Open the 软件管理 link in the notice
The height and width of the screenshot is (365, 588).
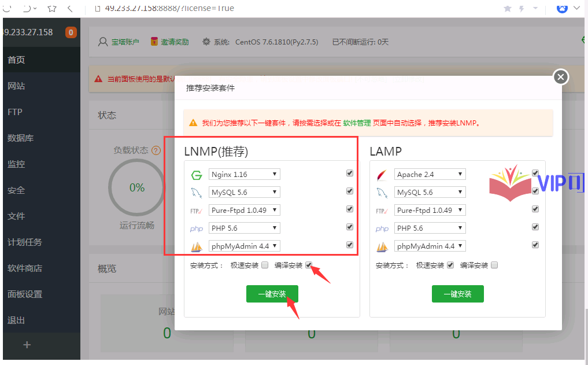pyautogui.click(x=357, y=123)
